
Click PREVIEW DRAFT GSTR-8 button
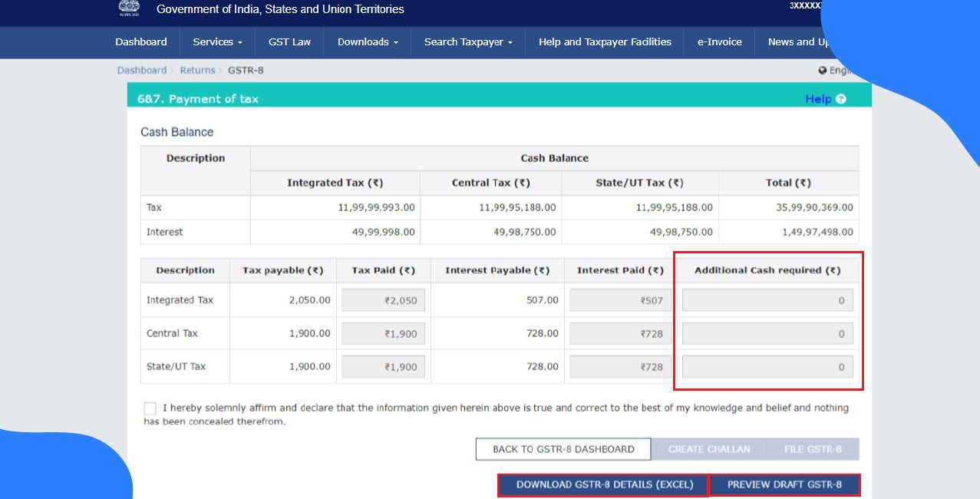[785, 484]
